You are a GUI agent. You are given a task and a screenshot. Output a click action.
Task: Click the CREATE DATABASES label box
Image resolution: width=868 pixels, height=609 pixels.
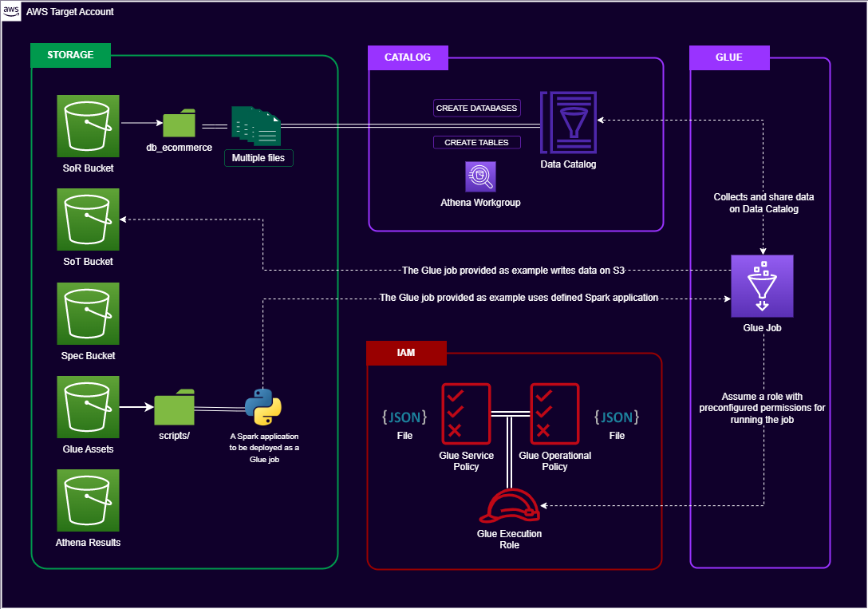pyautogui.click(x=476, y=108)
